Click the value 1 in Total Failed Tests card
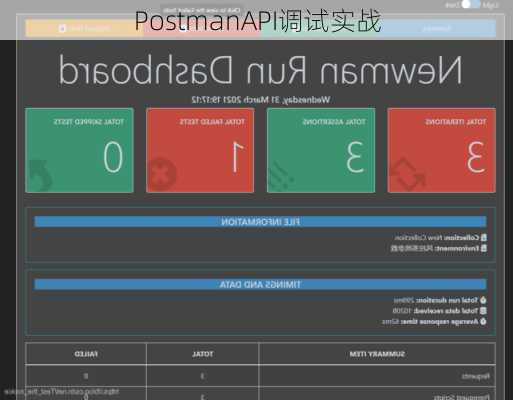Viewport: 513px width, 400px height. tap(237, 157)
